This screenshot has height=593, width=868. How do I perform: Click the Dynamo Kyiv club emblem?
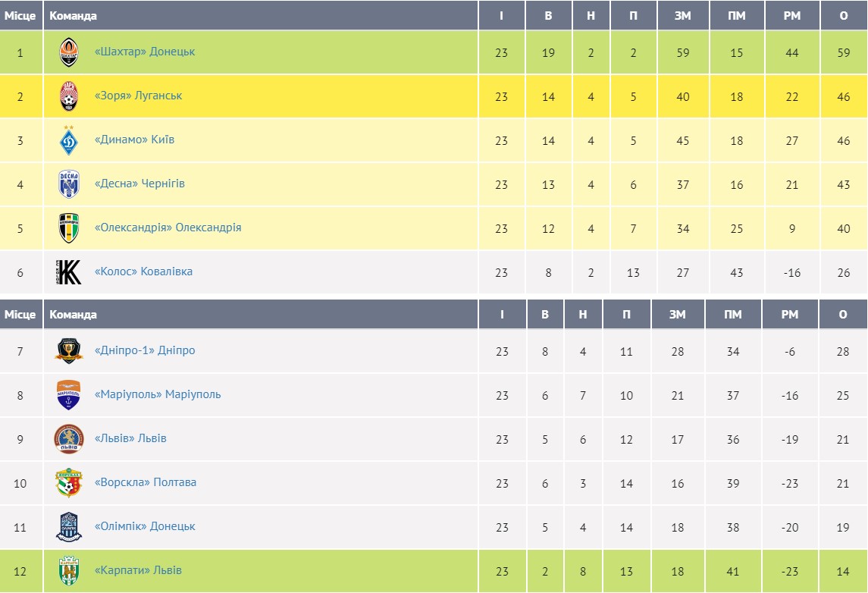(x=68, y=140)
